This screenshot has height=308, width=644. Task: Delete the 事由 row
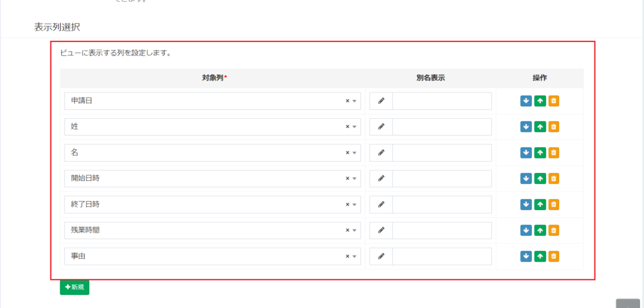(x=553, y=256)
